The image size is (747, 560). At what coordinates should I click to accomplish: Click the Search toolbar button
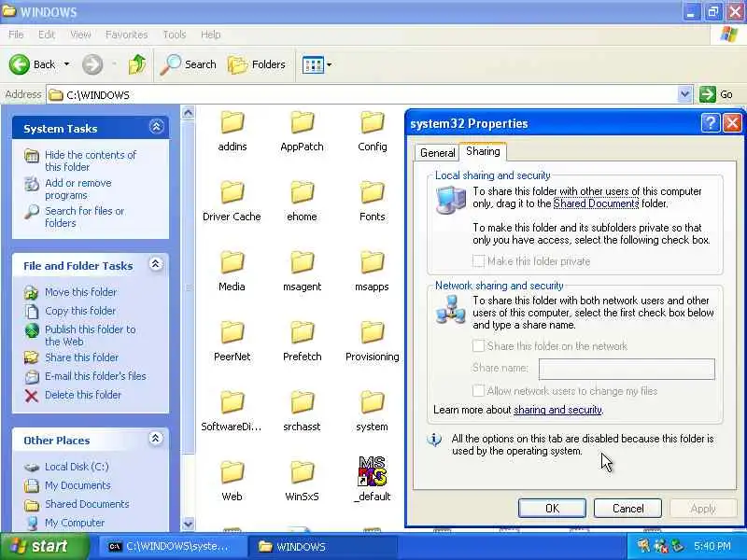189,64
